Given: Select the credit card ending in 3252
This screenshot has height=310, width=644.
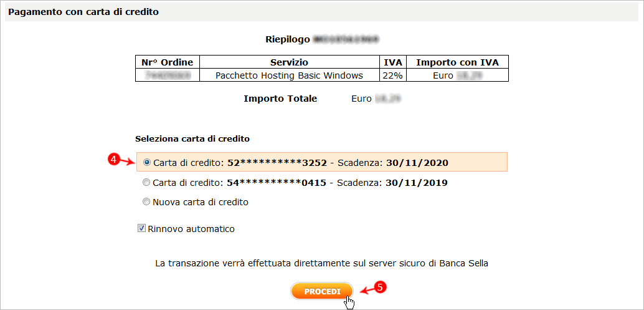Looking at the screenshot, I should (147, 162).
